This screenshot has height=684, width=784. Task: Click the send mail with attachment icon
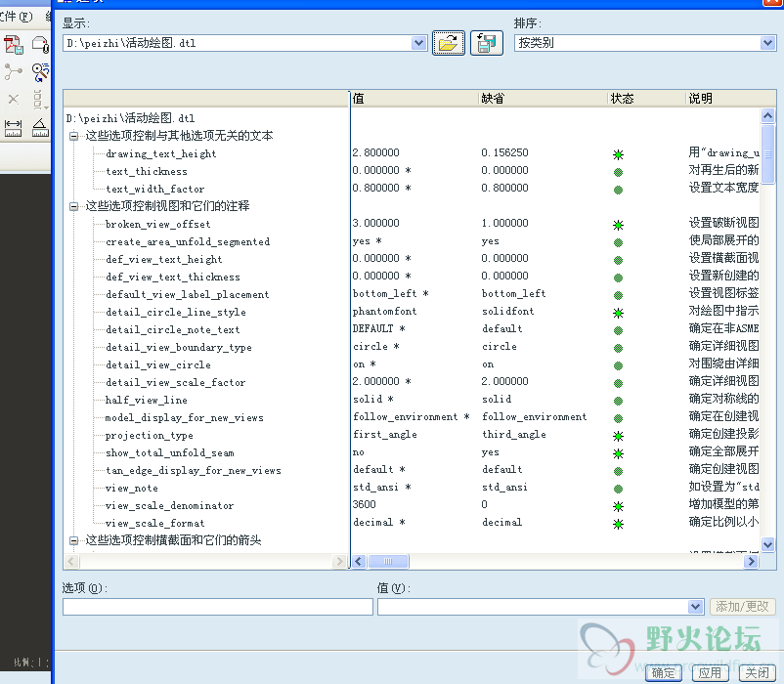[40, 45]
